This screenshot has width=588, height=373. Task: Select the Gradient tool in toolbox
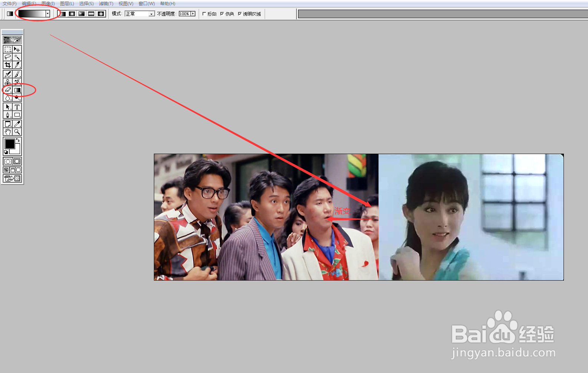(x=17, y=90)
